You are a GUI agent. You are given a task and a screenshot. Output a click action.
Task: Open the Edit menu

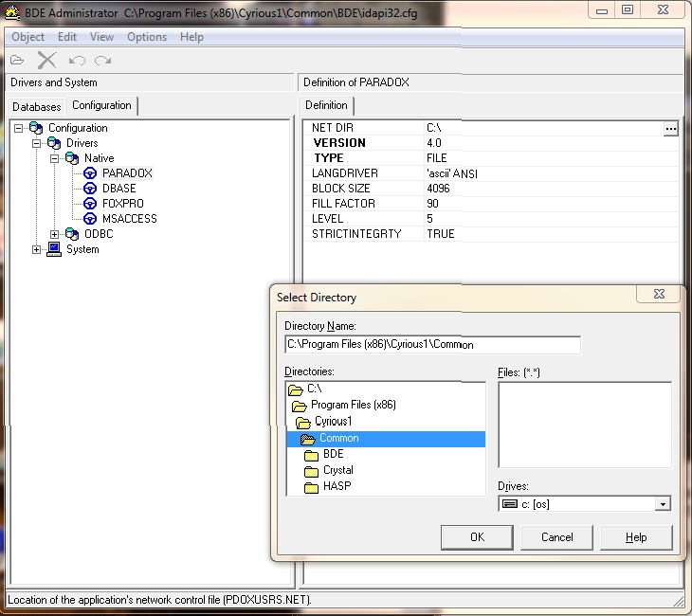67,37
